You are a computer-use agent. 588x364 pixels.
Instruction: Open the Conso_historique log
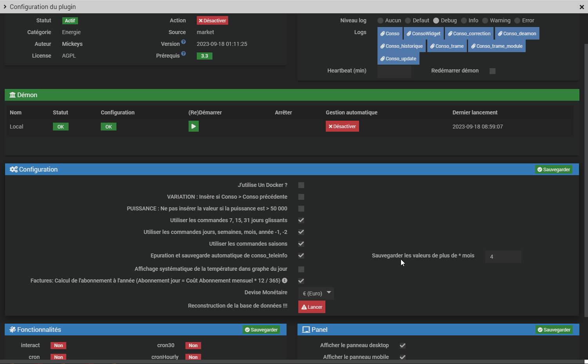click(x=402, y=46)
